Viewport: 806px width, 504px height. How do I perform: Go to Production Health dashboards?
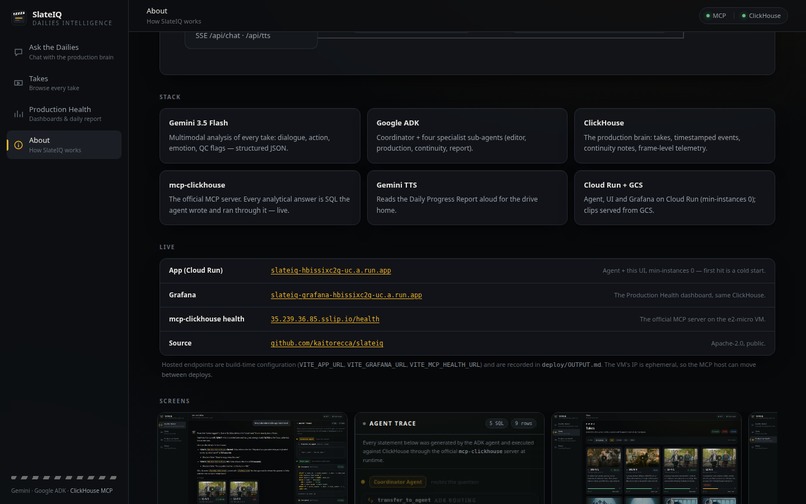tap(64, 114)
